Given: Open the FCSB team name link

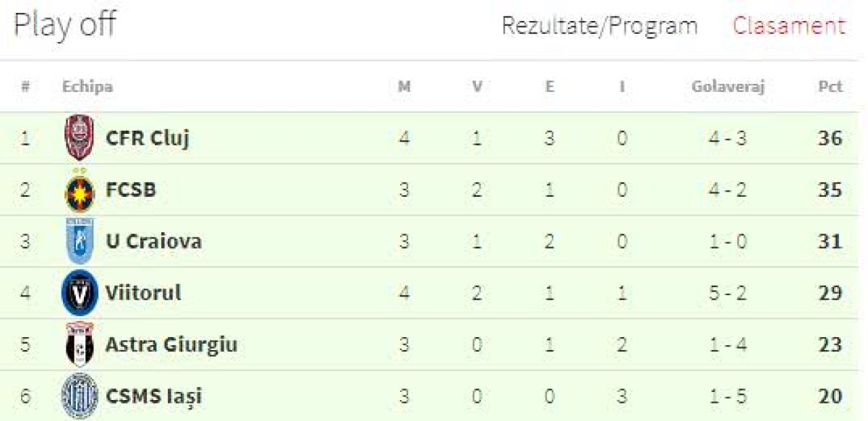Looking at the screenshot, I should coord(131,190).
